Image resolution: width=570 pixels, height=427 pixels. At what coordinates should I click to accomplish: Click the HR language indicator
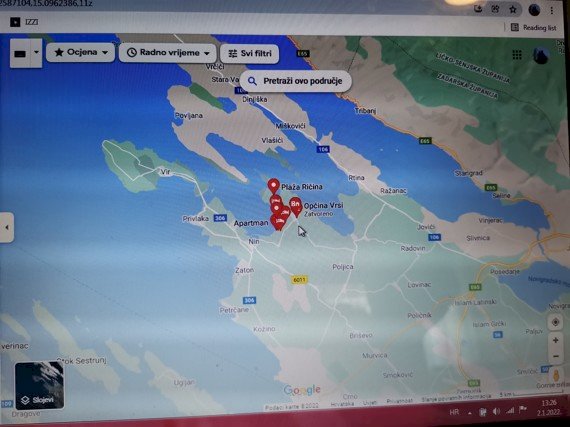[x=454, y=412]
